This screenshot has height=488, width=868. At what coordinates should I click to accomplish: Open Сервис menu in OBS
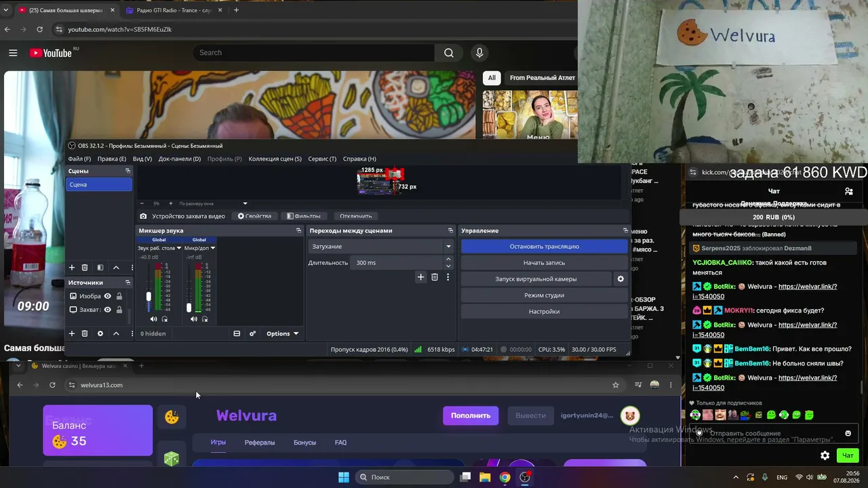point(322,159)
